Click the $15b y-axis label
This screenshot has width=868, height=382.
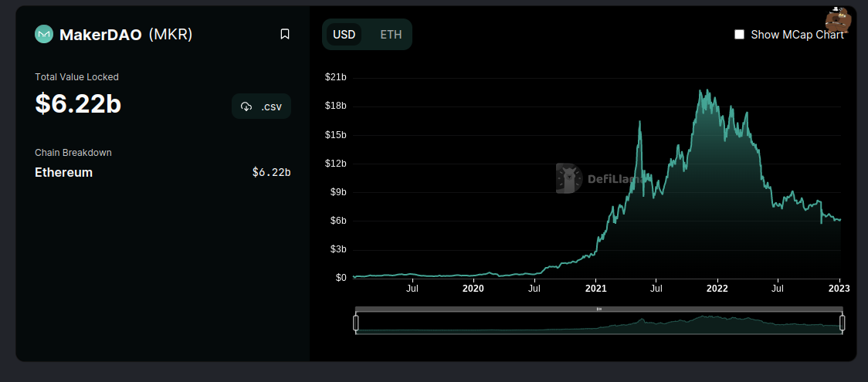335,135
